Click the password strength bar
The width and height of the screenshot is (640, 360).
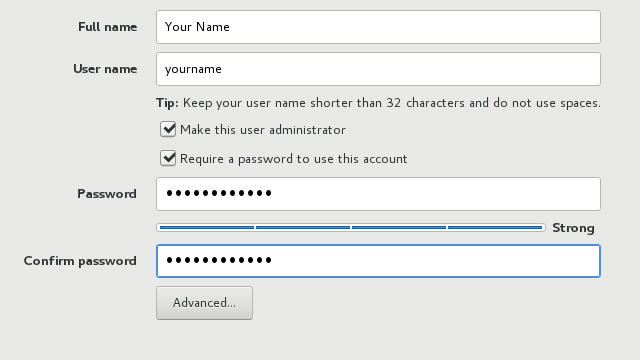point(351,227)
